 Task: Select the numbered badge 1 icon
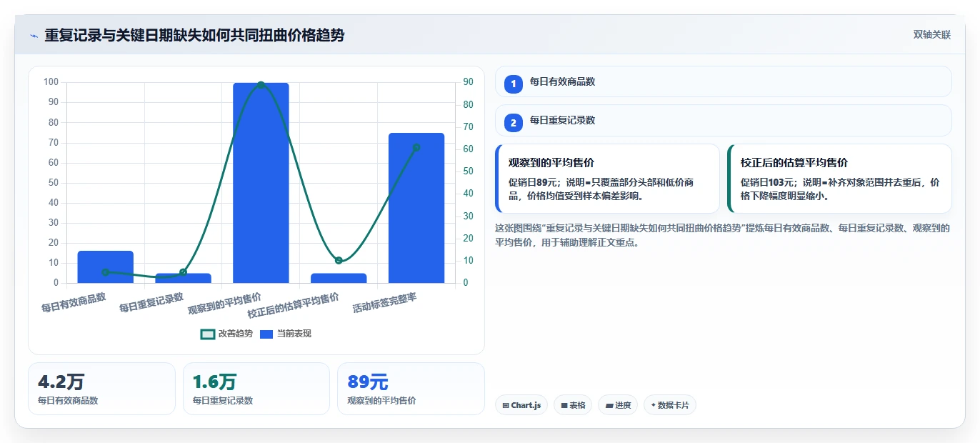[514, 84]
